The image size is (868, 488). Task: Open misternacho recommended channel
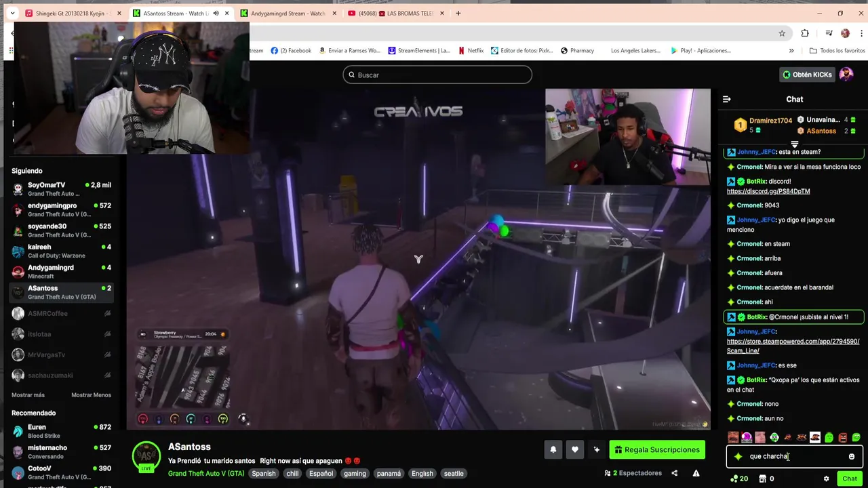pyautogui.click(x=61, y=451)
